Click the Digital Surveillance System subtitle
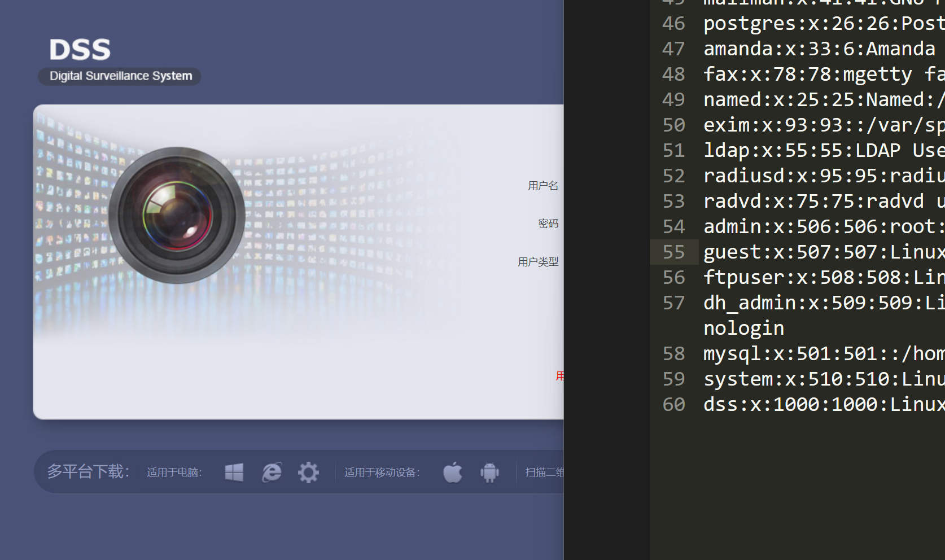Screen dimensions: 945x560 click(x=121, y=76)
